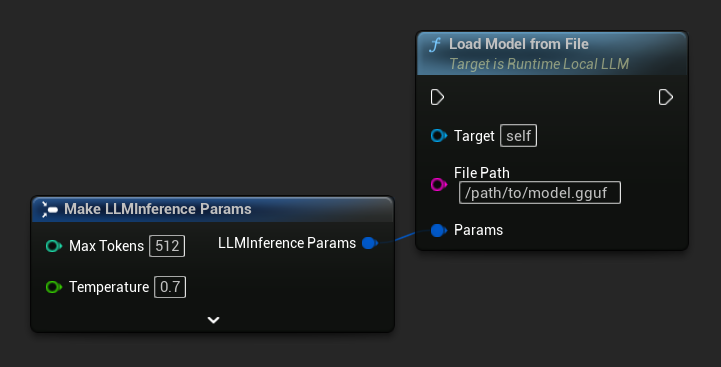Click the Params struct input pin

(439, 230)
